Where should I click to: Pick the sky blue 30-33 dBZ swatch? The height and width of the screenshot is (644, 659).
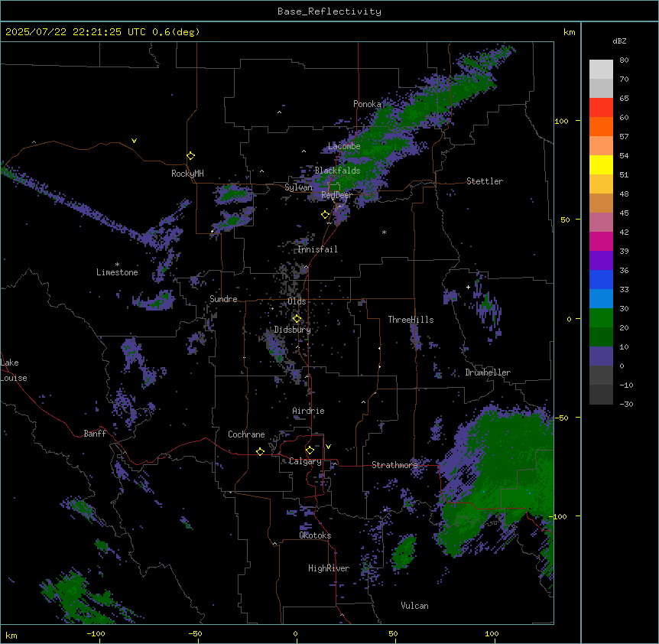[601, 298]
